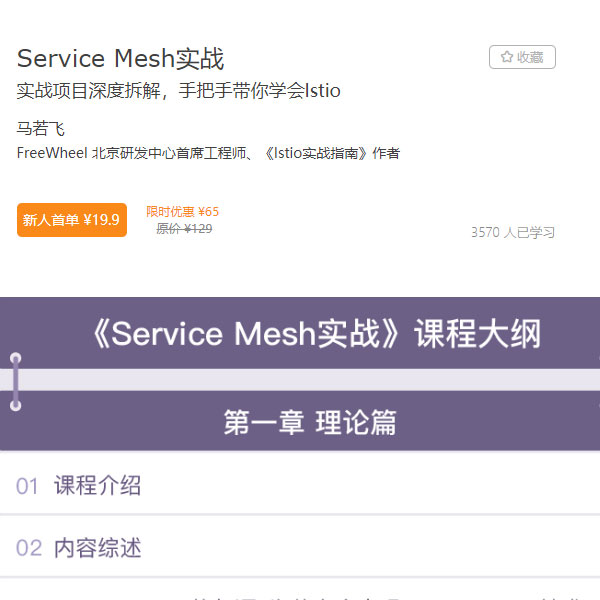This screenshot has width=600, height=600.
Task: Buy with 新人首单 ¥19.9 button
Action: click(x=72, y=220)
